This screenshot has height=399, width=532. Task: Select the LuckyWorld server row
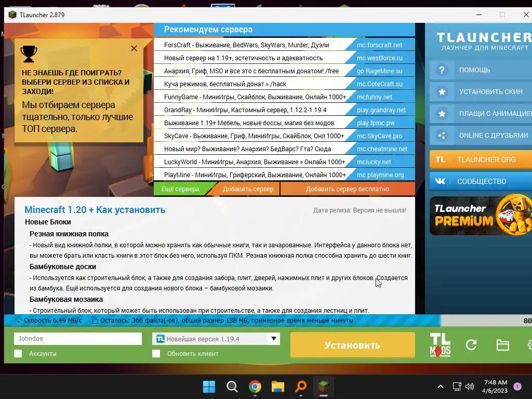click(284, 162)
